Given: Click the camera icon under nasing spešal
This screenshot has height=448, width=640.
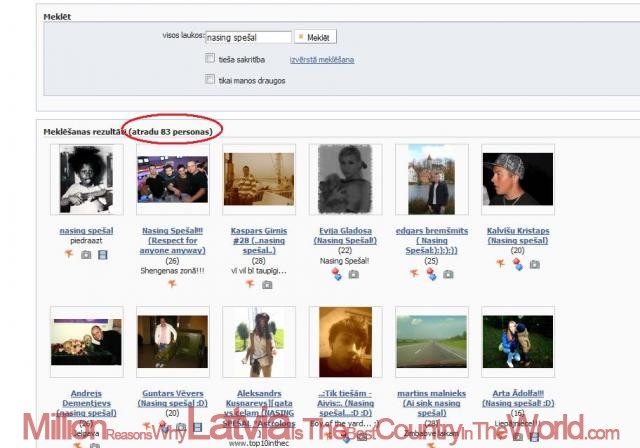Looking at the screenshot, I should (x=87, y=255).
